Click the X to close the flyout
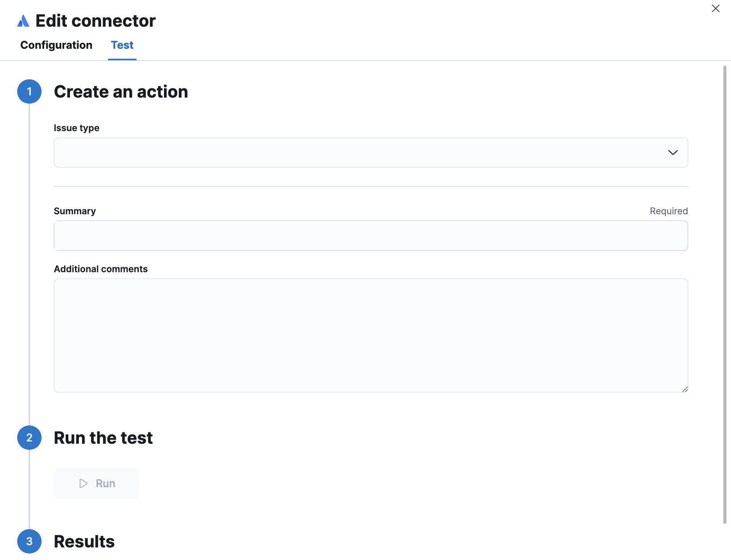The height and width of the screenshot is (560, 731). coord(715,8)
